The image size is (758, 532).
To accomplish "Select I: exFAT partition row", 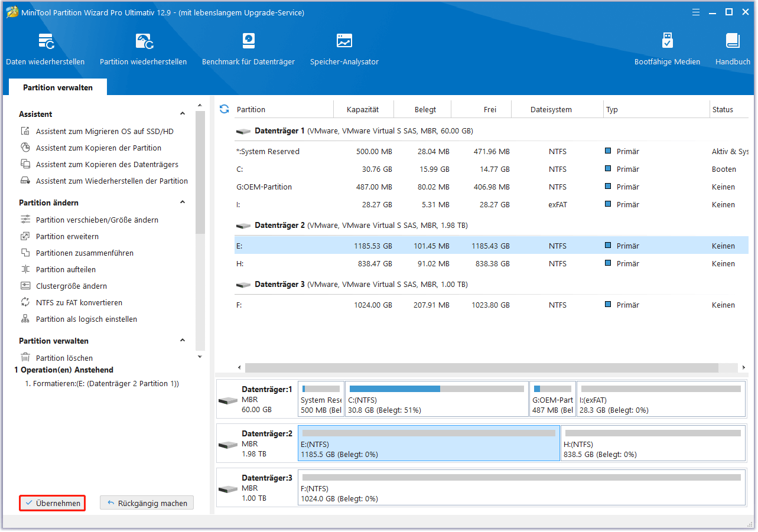I will coord(492,205).
